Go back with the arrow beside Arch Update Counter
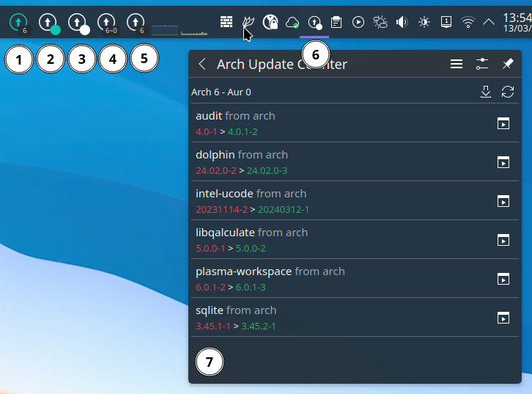 click(202, 64)
